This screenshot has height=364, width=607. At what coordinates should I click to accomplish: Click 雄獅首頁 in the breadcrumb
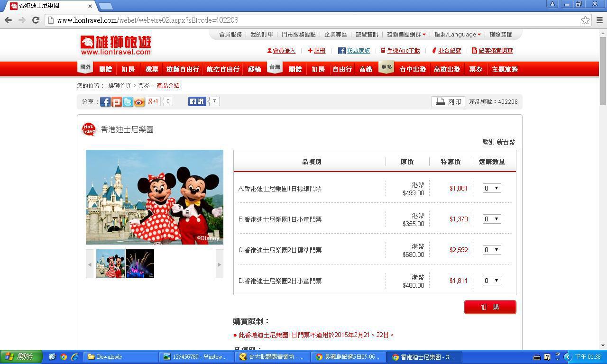(x=120, y=86)
